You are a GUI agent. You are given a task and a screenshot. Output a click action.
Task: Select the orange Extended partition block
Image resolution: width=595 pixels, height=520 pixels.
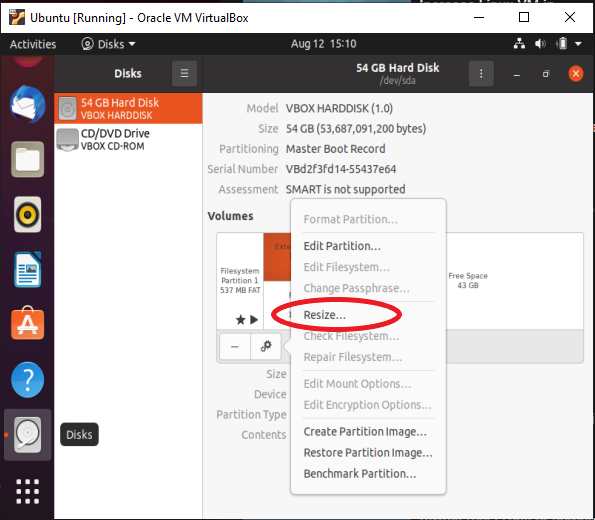(x=277, y=257)
